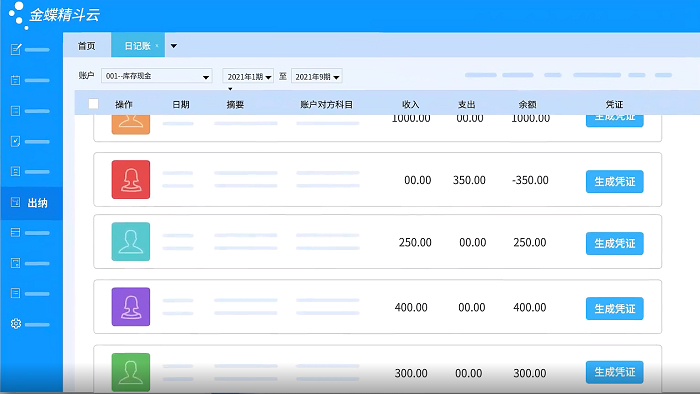Click the 350.00 expense amount
This screenshot has height=394, width=700.
click(x=469, y=180)
